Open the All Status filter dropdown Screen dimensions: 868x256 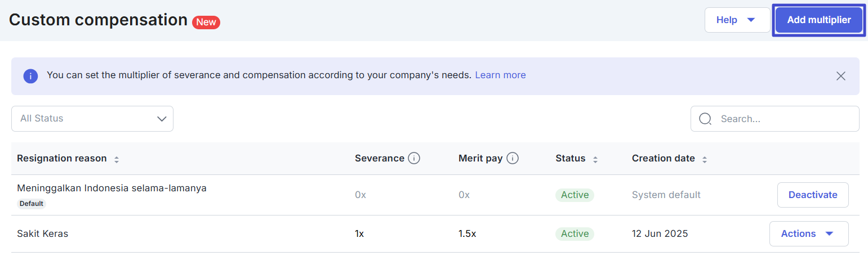click(x=92, y=119)
